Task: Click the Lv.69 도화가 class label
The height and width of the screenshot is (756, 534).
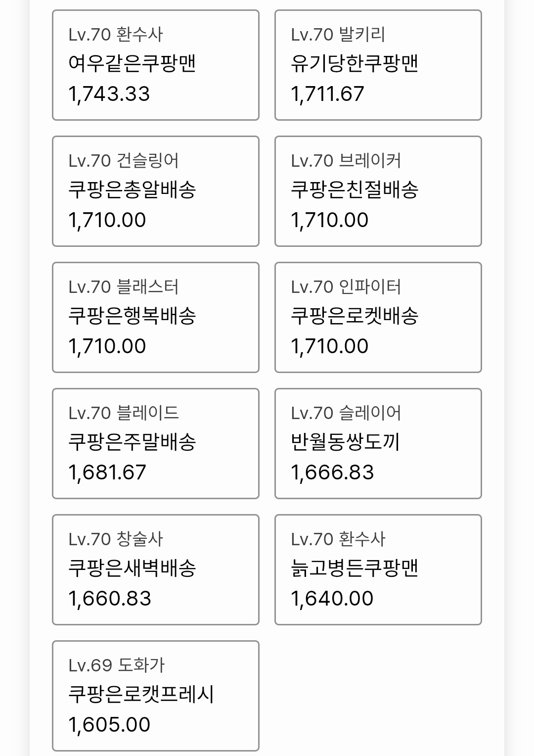Action: coord(116,665)
